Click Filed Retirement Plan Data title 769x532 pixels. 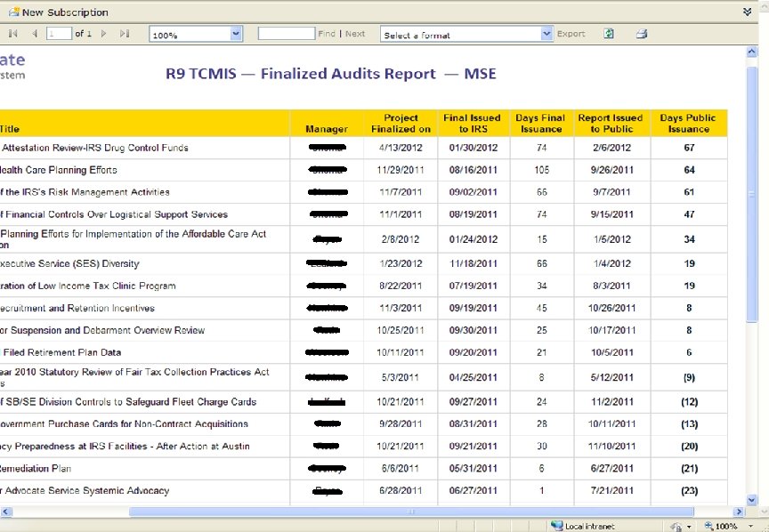click(x=61, y=352)
